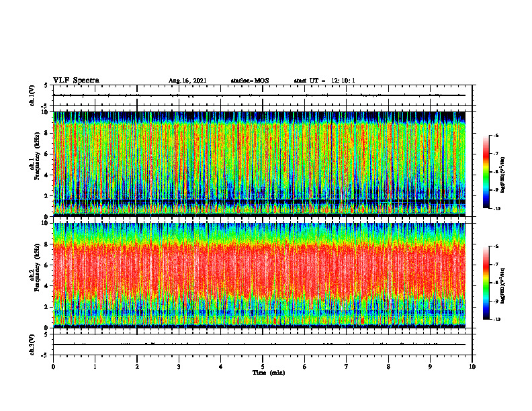The height and width of the screenshot is (411, 532).
Task: Click the time axis tick label "0"
Action: coord(53,367)
